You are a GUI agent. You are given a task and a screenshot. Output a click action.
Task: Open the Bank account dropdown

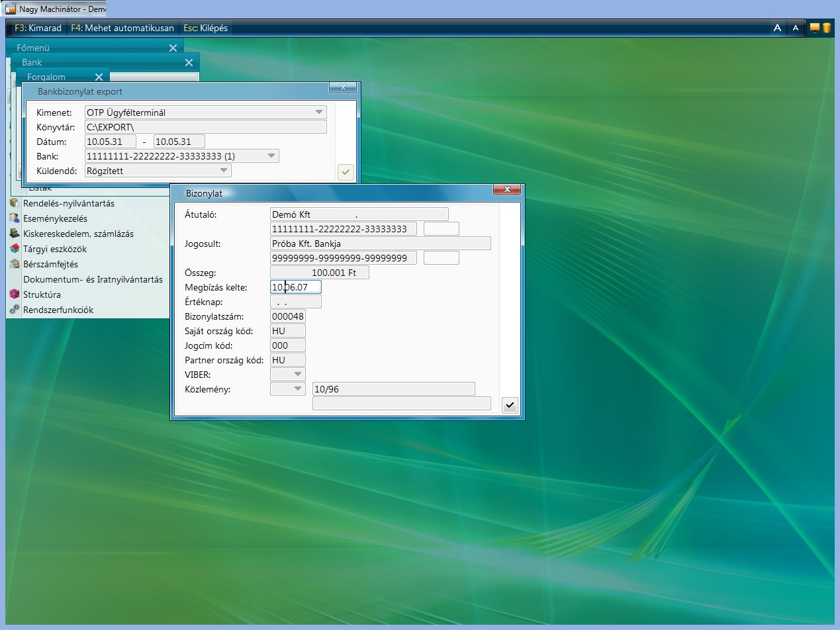coord(271,156)
